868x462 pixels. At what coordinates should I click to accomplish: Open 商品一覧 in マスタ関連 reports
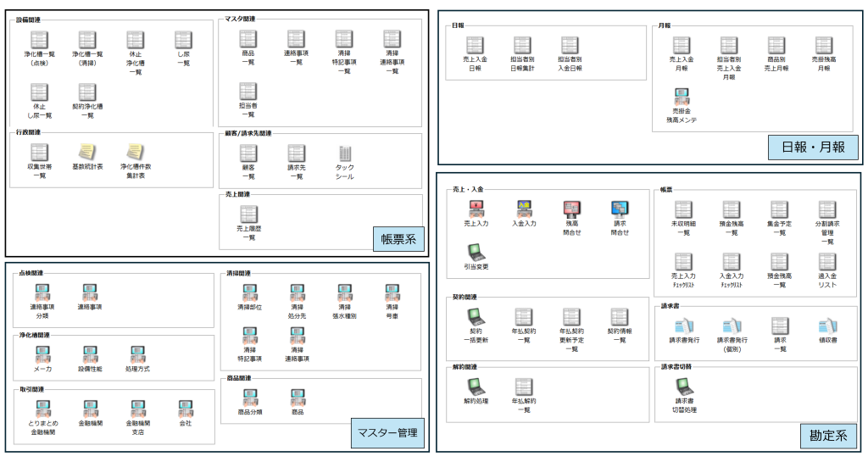point(248,39)
